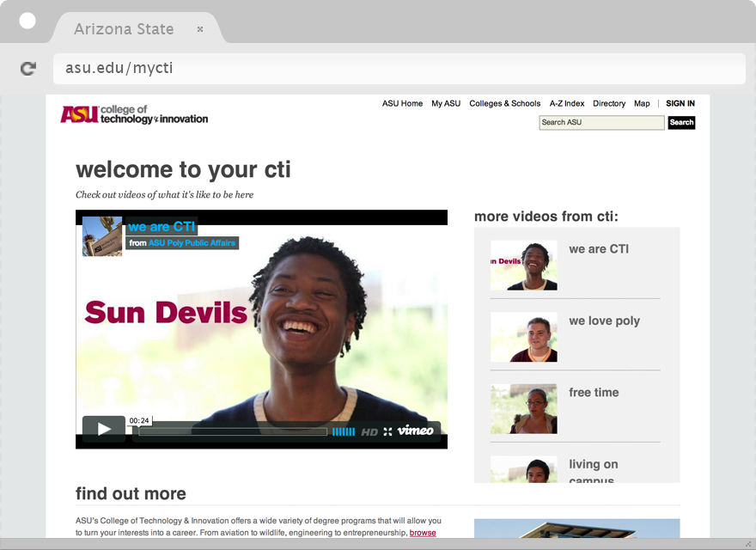The height and width of the screenshot is (550, 756).
Task: Enter fullscreen with the expand icon
Action: pos(387,431)
